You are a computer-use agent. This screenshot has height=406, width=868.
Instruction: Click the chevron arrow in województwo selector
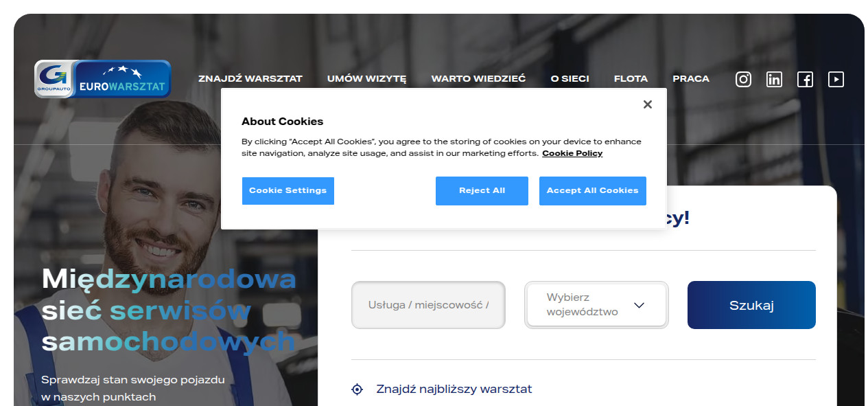coord(639,305)
